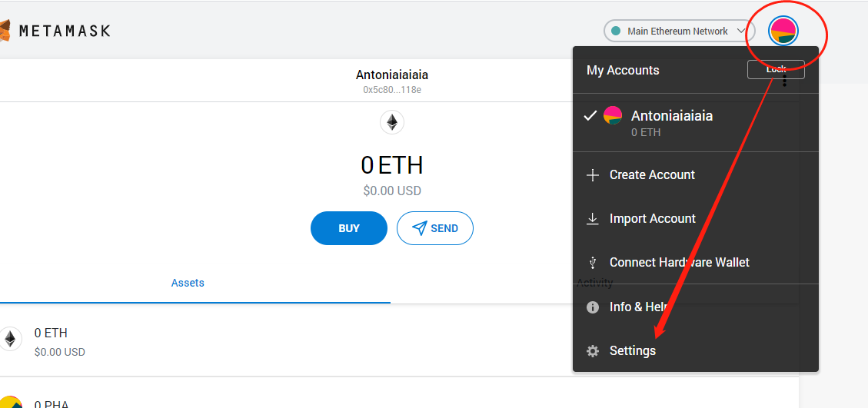
Task: Open the three-dot account options menu
Action: pyautogui.click(x=784, y=80)
